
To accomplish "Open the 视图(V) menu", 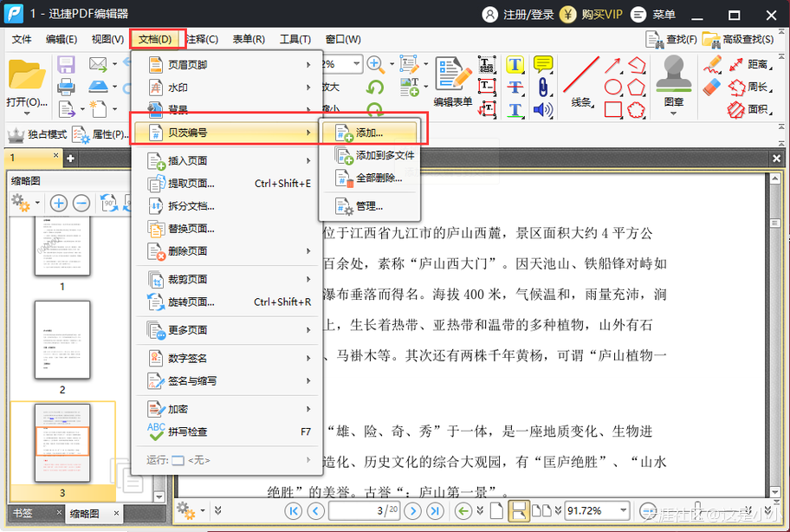I will tap(107, 39).
